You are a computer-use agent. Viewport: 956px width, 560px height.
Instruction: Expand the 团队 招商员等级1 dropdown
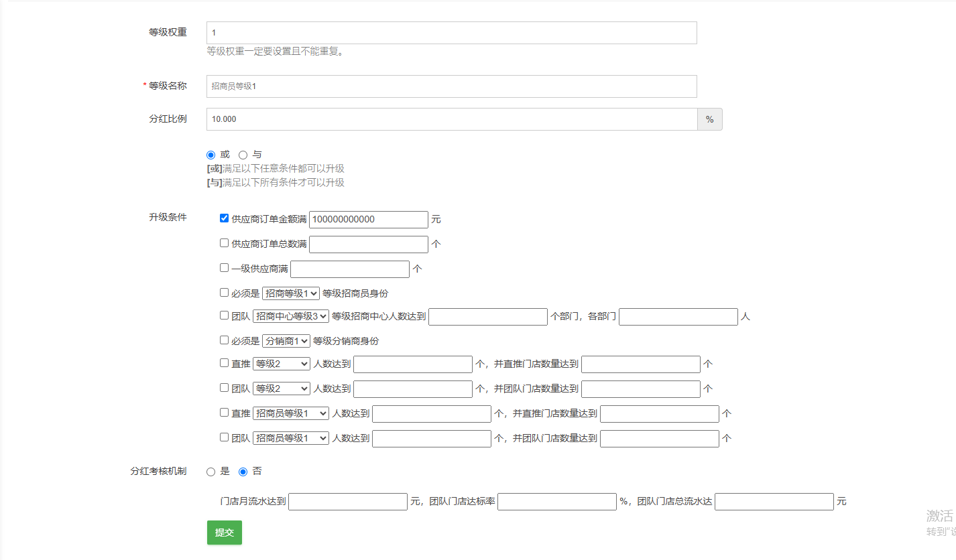(x=291, y=439)
